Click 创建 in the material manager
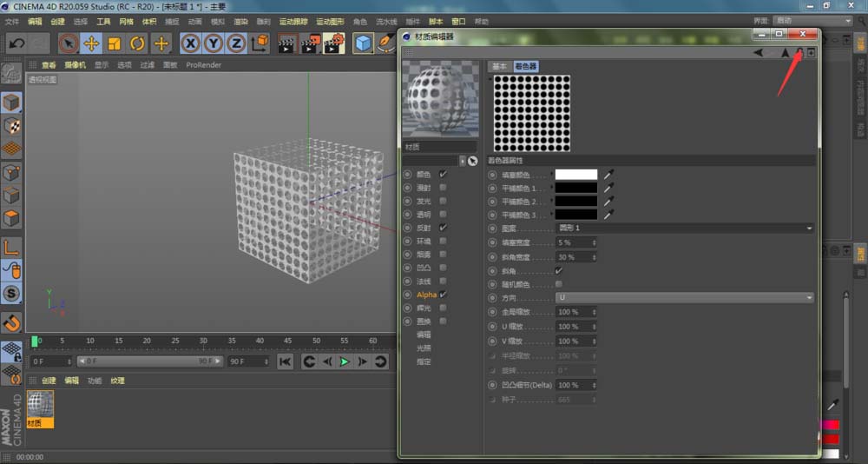Screen dimensions: 868x464 click(x=49, y=381)
